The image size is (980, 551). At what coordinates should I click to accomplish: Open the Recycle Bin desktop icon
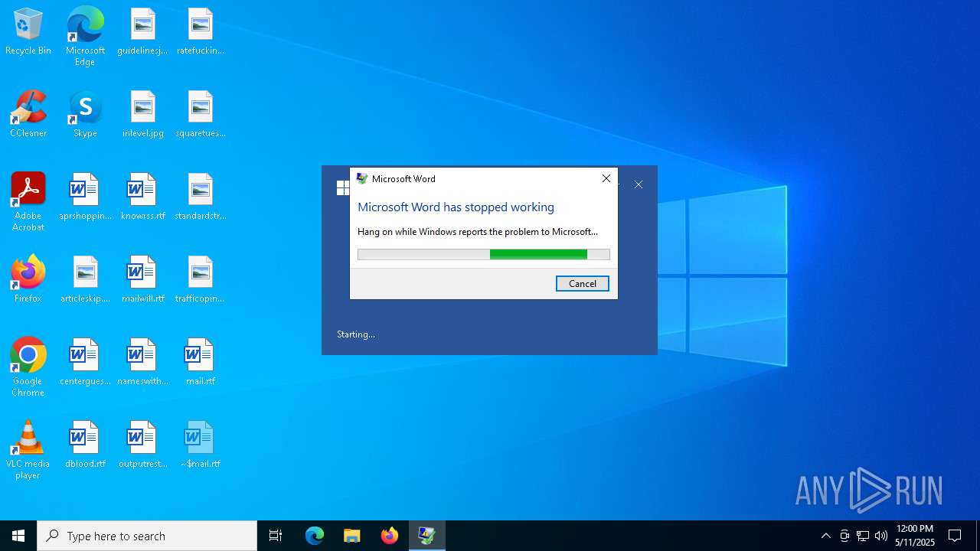(28, 32)
